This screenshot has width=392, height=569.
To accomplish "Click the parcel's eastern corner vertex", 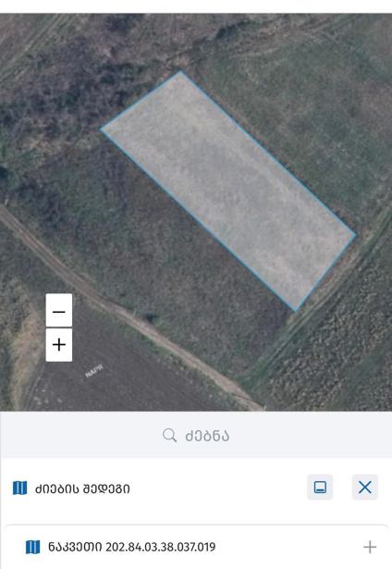I will (x=355, y=235).
